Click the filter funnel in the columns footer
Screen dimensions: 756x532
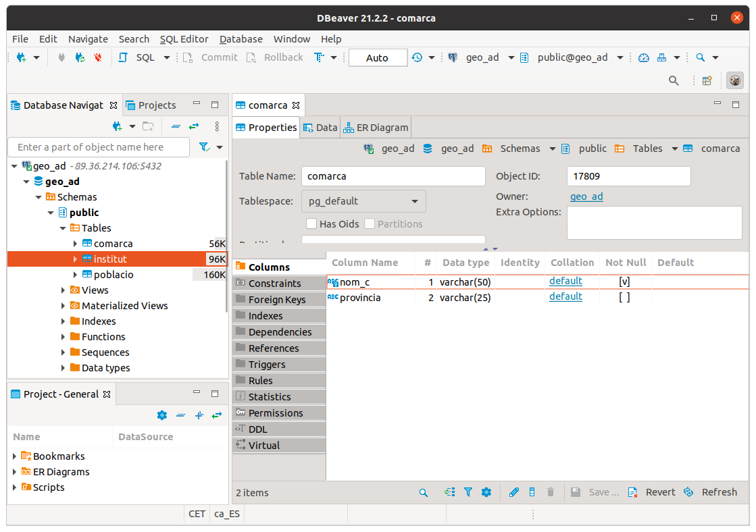pos(468,492)
